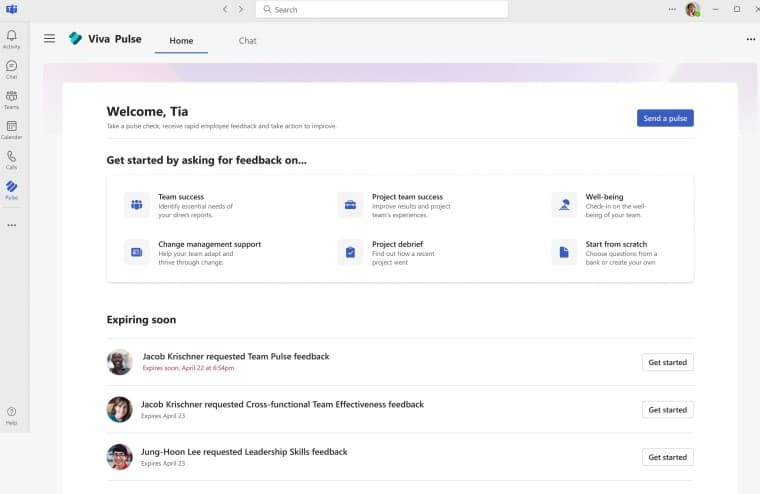
Task: Open the hamburger menu beside Viva Pulse
Action: (49, 38)
